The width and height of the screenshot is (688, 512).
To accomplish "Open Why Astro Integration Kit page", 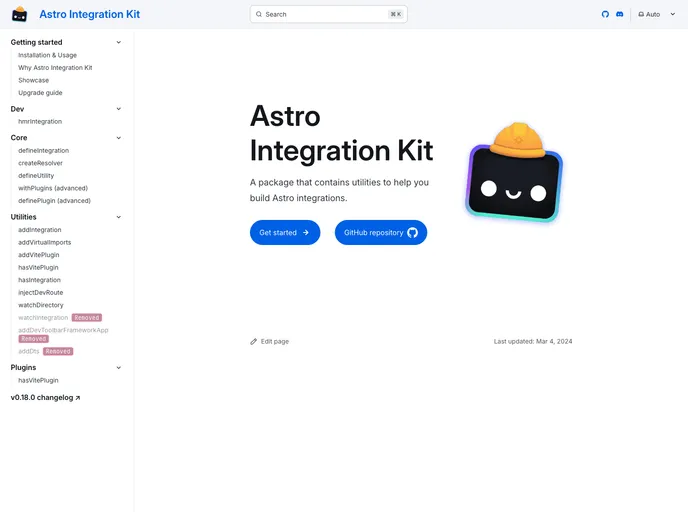I will pyautogui.click(x=55, y=68).
